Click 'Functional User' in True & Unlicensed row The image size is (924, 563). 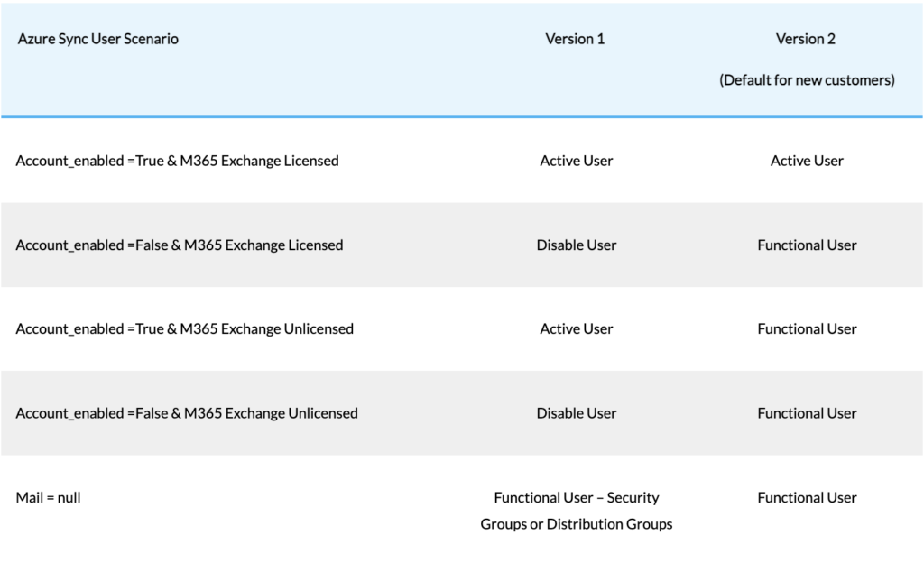(807, 329)
